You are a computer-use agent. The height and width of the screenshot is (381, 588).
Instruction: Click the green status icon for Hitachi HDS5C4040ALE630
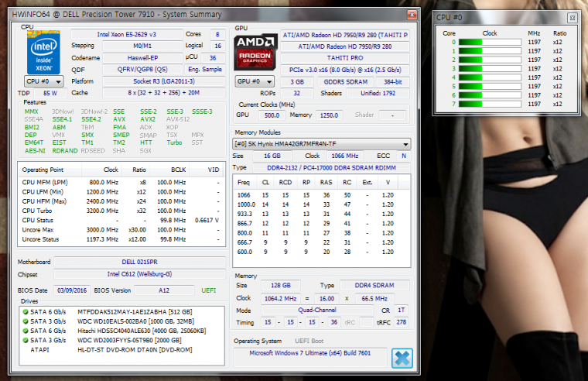point(26,331)
